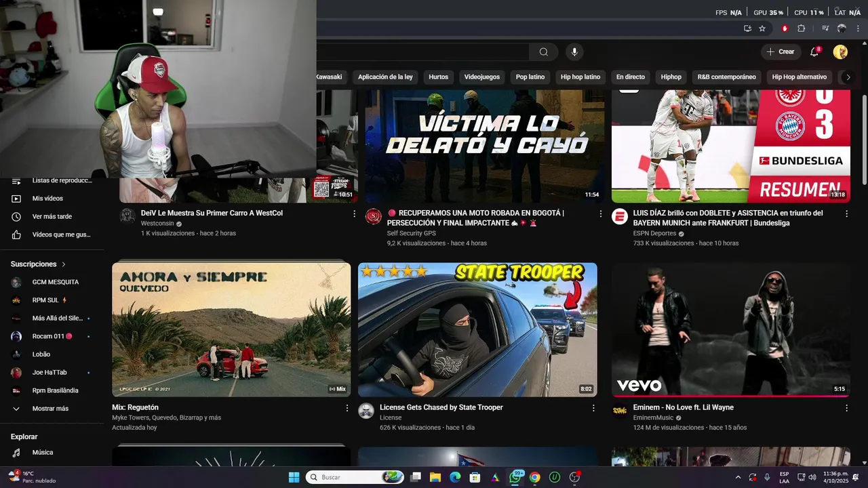
Task: Show more filter chips with right arrow
Action: pyautogui.click(x=848, y=77)
